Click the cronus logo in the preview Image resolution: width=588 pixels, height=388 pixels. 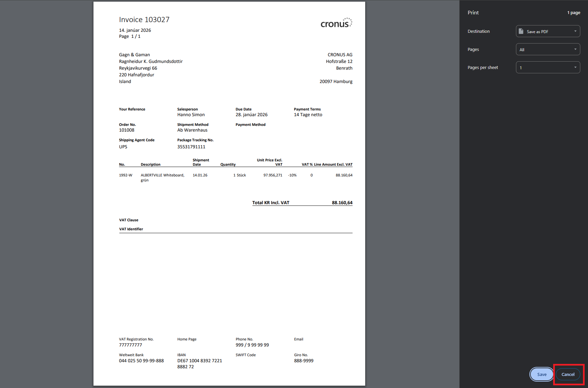tap(336, 23)
